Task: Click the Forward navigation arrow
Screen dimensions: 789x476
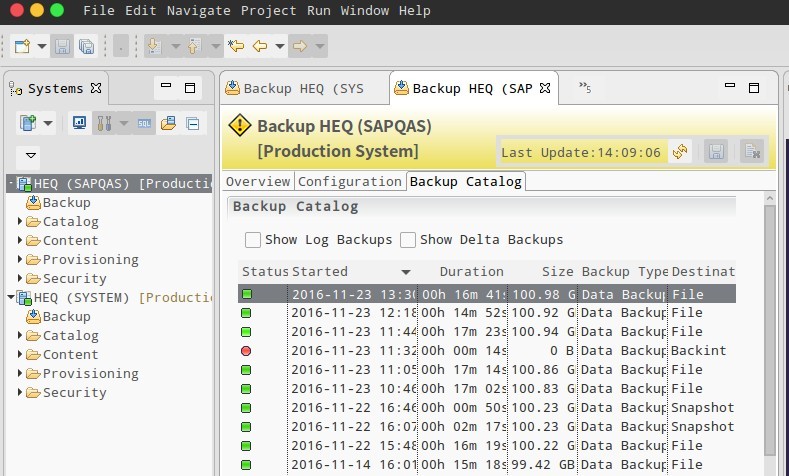Action: (300, 46)
